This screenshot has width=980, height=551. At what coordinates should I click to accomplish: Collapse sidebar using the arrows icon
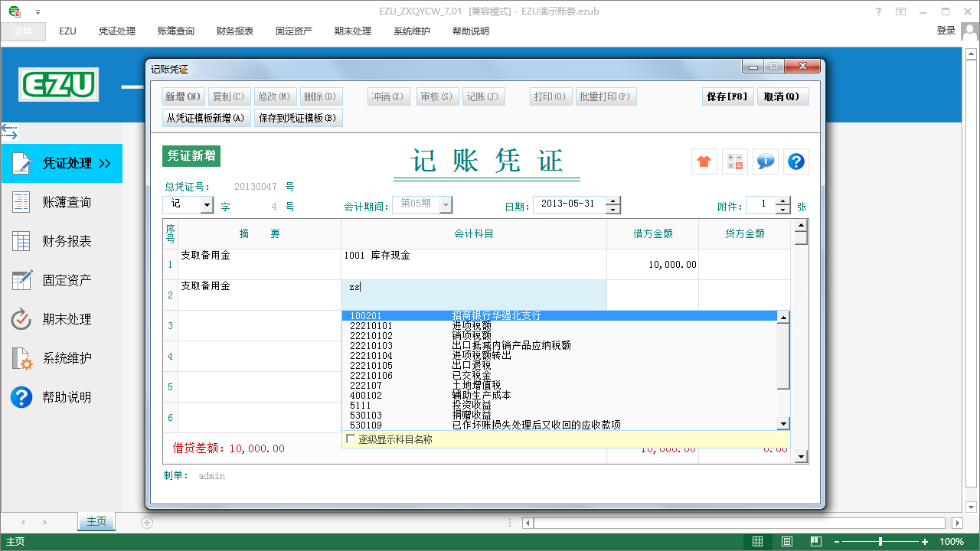coord(9,132)
